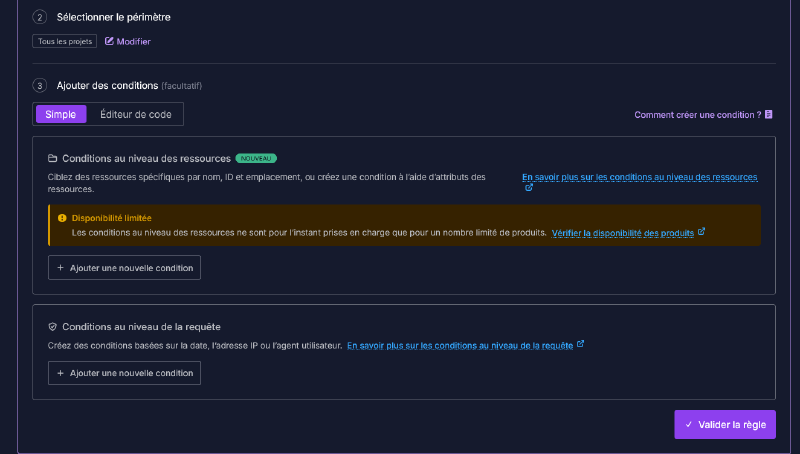Image resolution: width=800 pixels, height=454 pixels.
Task: Click the Conditions au niveau de la requête heading
Action: coord(141,327)
